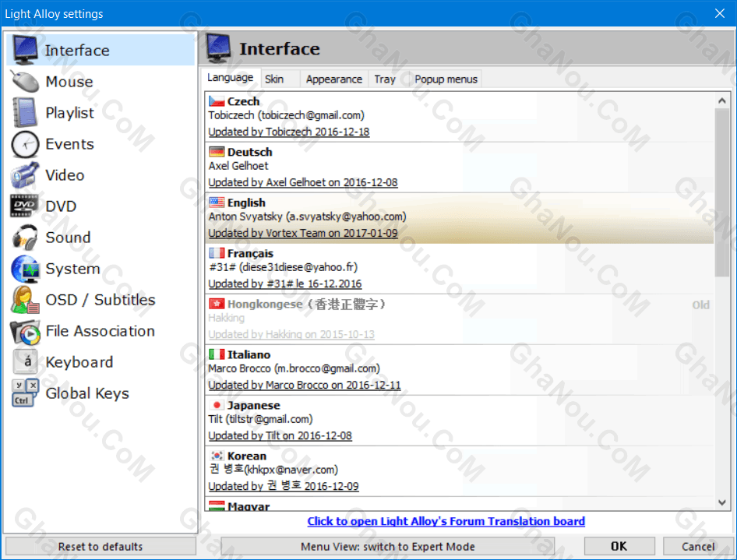737x560 pixels.
Task: Click the French flag next to Français
Action: 217,253
